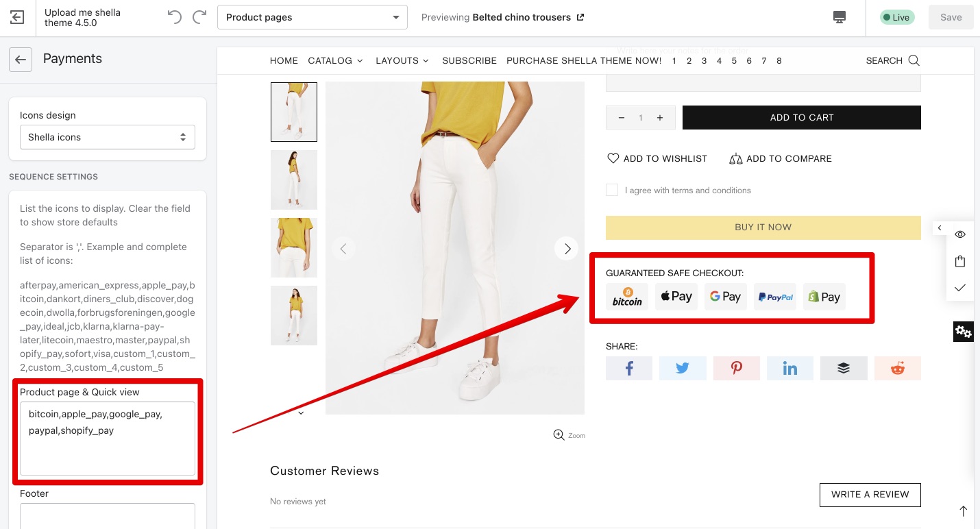The height and width of the screenshot is (529, 980).
Task: Select the third close-up thumbnail
Action: [x=294, y=247]
